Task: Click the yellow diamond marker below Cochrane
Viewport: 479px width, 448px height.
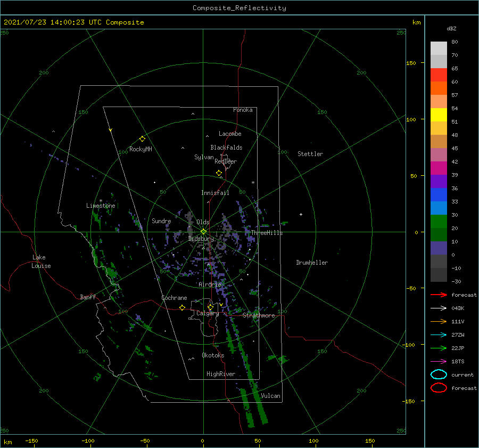Action: click(x=182, y=307)
